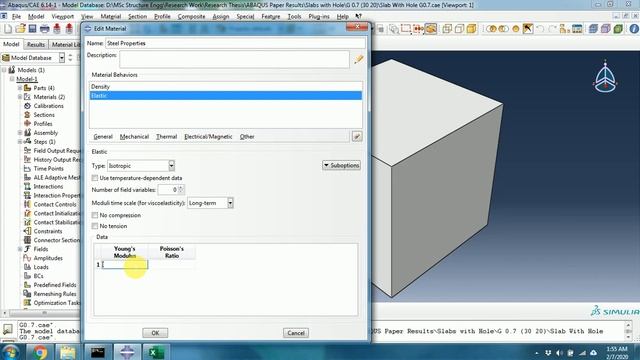The image size is (640, 360).
Task: Select Amplitudes in the model tree
Action: (x=48, y=258)
